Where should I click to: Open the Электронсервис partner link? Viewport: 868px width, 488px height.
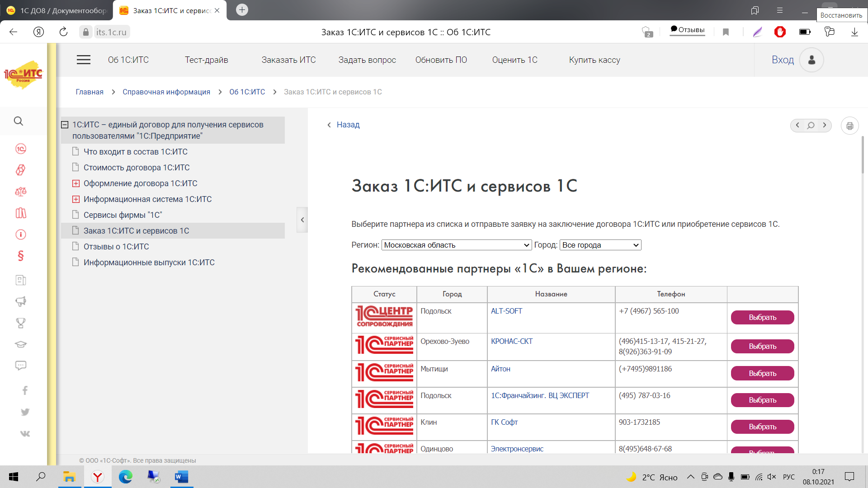(517, 449)
